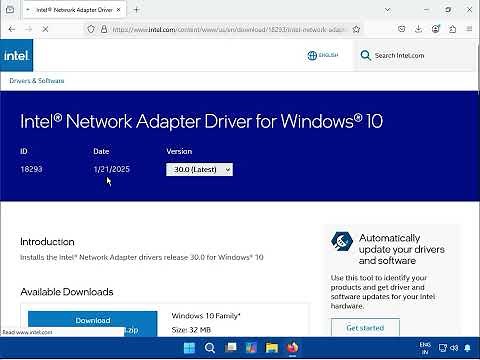Open a new browser tab
480x360 pixels.
pos(136,10)
